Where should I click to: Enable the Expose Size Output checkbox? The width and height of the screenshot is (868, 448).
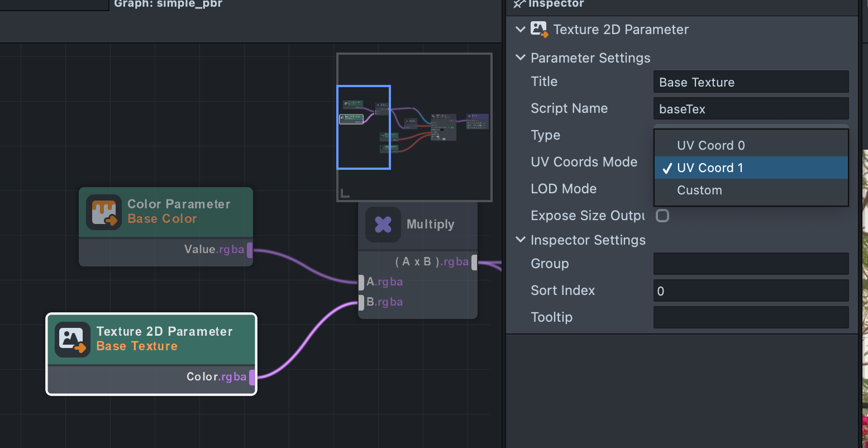(x=662, y=216)
